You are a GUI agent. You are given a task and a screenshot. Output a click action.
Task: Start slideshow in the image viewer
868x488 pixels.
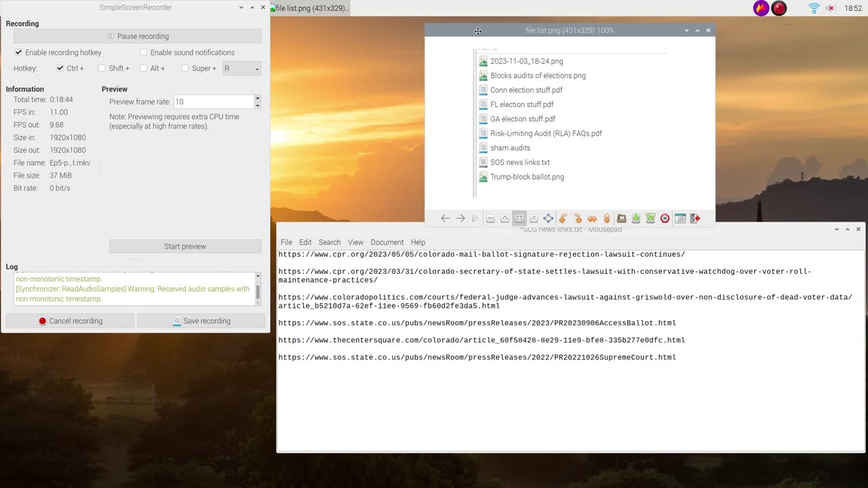pyautogui.click(x=475, y=218)
